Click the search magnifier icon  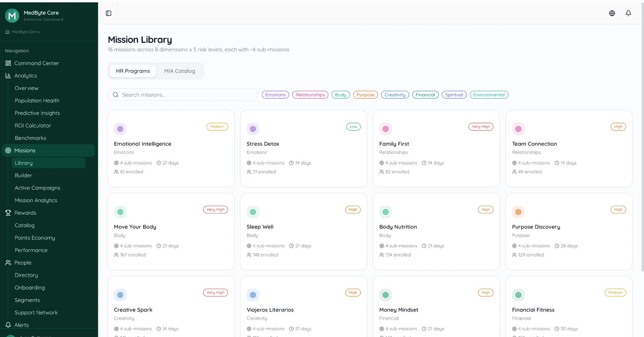pos(116,95)
